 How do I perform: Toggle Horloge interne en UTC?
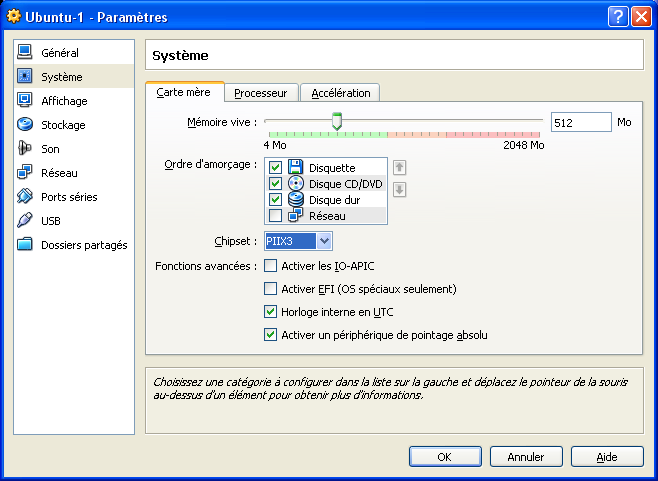coord(270,311)
